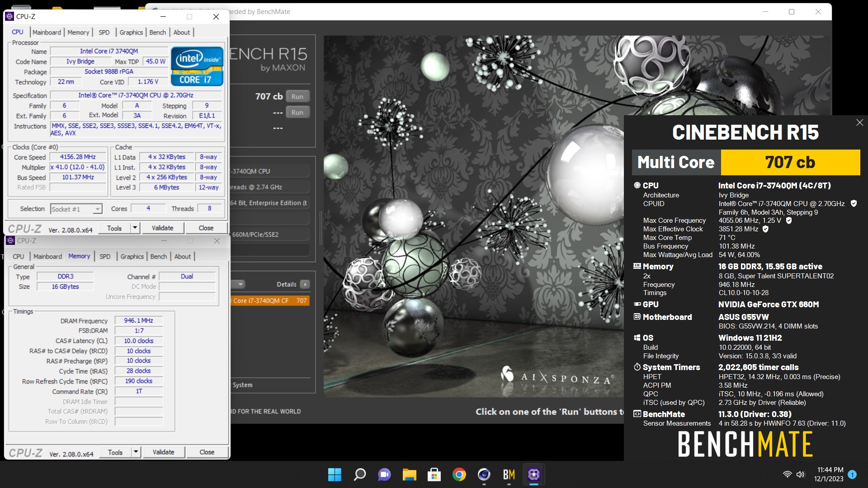The image size is (868, 488).
Task: Open Graphics tab in lower CPU-Z window
Action: (x=132, y=257)
